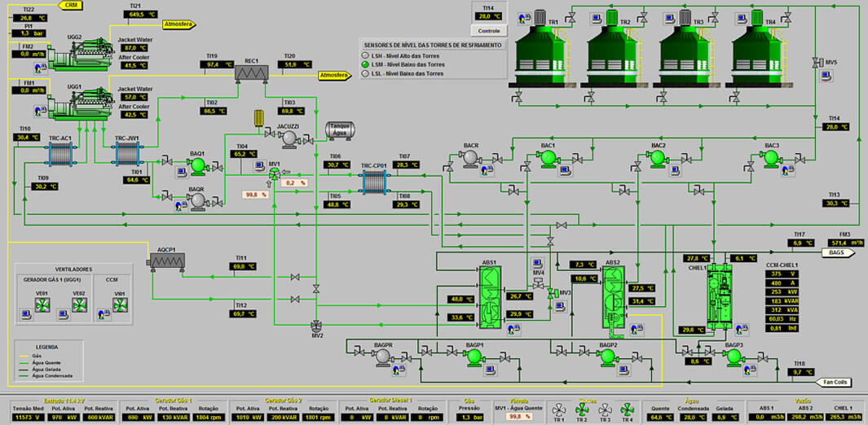
Task: Click the MV1 99,8 % position field
Action: click(256, 195)
